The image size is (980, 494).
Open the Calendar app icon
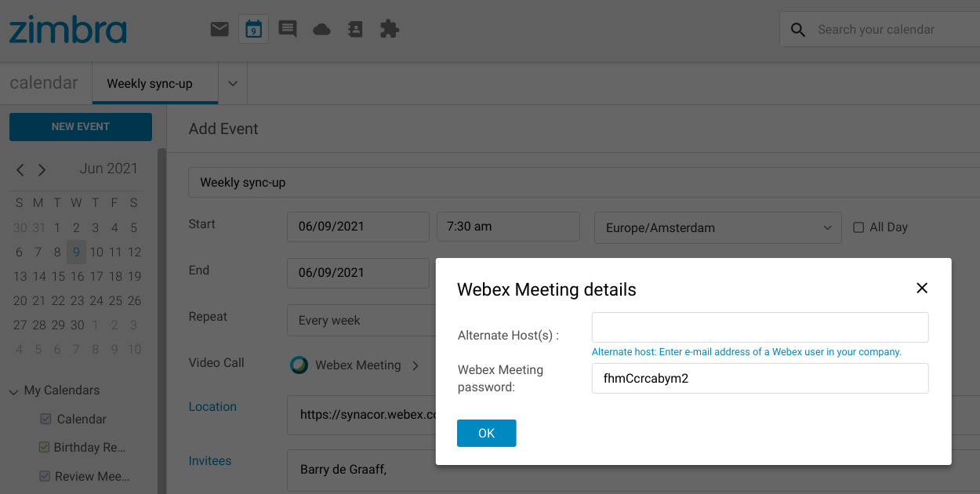tap(253, 30)
